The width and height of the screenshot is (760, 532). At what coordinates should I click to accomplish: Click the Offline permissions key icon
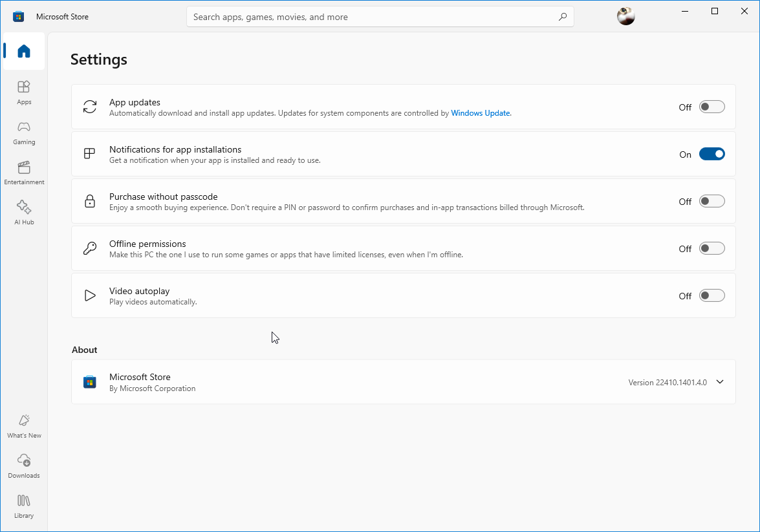tap(90, 248)
